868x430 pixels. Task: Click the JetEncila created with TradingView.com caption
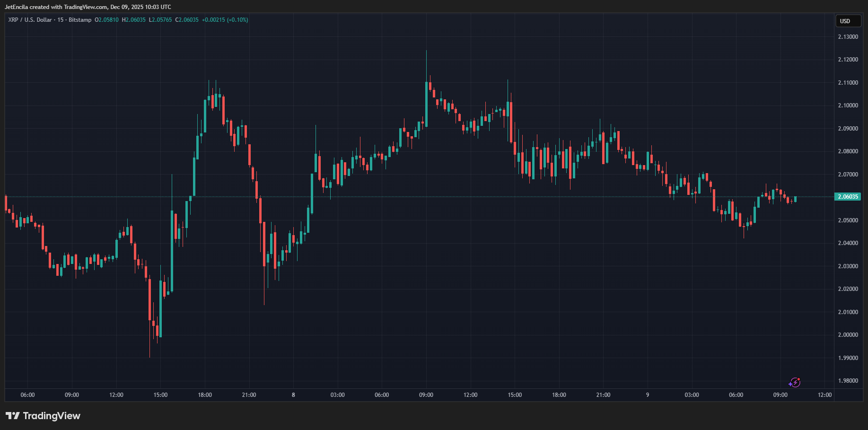tap(88, 7)
